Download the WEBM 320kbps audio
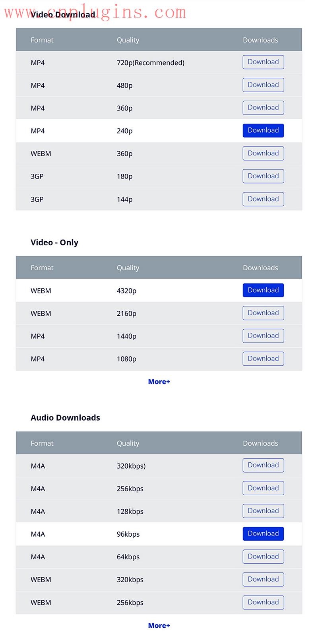The height and width of the screenshot is (644, 318). (x=263, y=580)
